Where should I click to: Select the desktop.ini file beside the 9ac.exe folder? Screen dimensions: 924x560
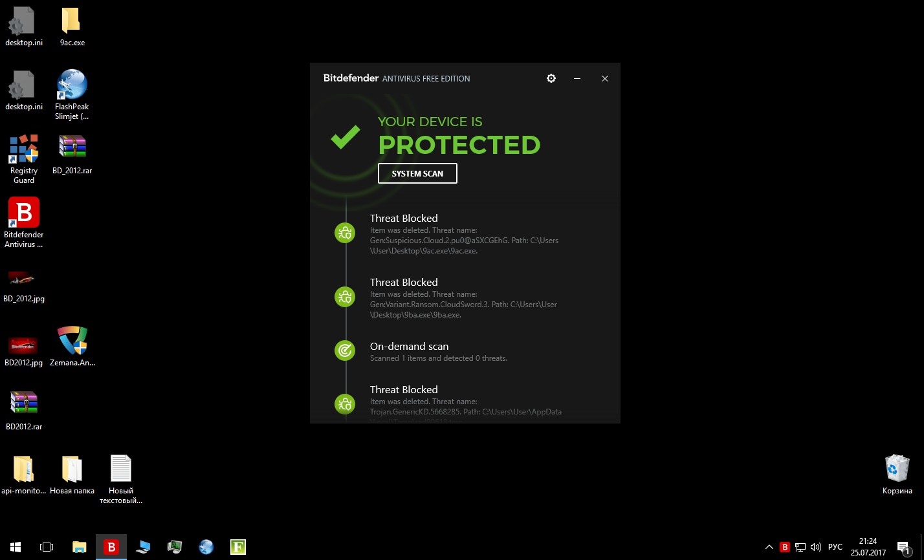pos(24,27)
